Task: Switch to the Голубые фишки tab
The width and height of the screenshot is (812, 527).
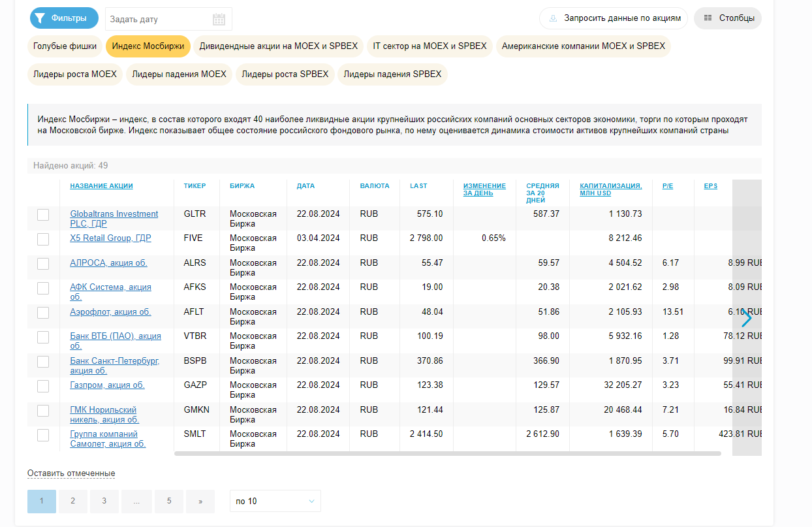Action: click(x=65, y=46)
